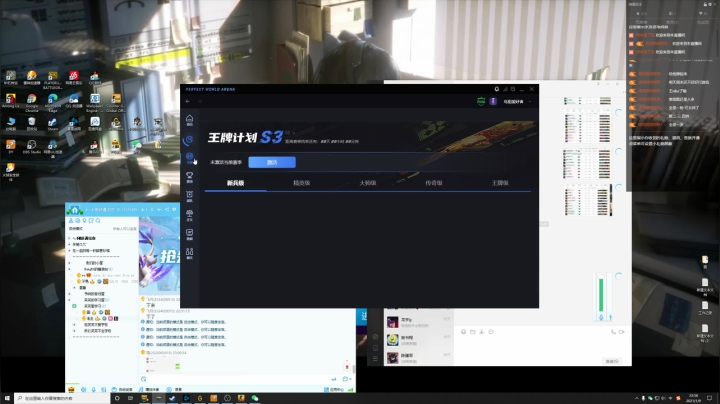Open the PLAYERUNKNOWN'S BATTLEGROUNDS desktop shortcut
This screenshot has width=720, height=404.
coord(53,80)
